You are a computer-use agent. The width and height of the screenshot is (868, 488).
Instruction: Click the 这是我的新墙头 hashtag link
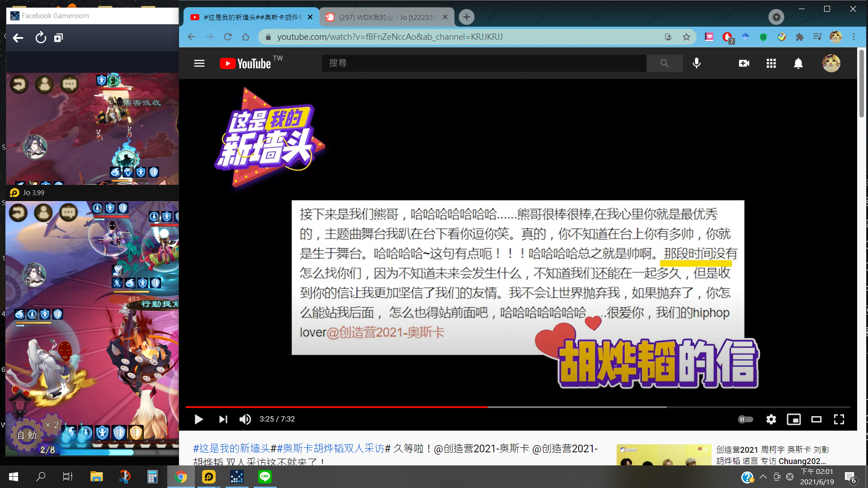click(x=231, y=448)
